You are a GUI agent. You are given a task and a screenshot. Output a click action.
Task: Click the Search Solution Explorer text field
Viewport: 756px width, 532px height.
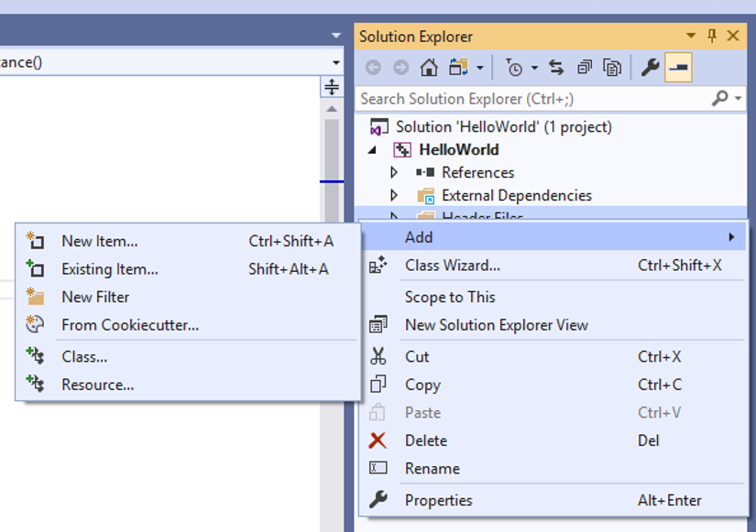[531, 98]
